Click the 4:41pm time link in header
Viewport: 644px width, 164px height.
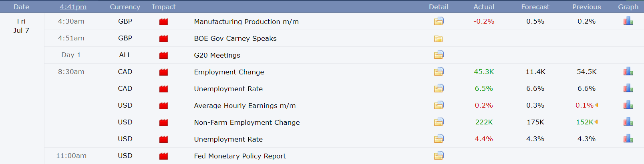73,7
